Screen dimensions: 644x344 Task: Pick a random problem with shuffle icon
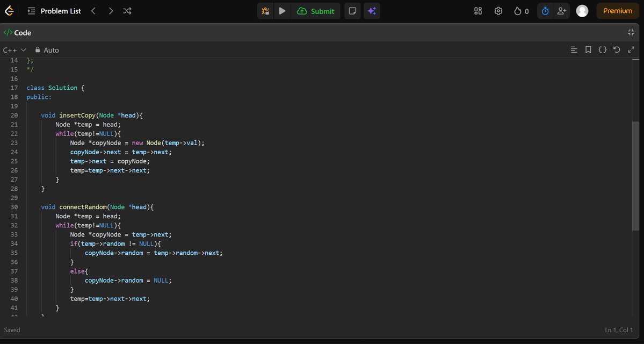(x=127, y=11)
